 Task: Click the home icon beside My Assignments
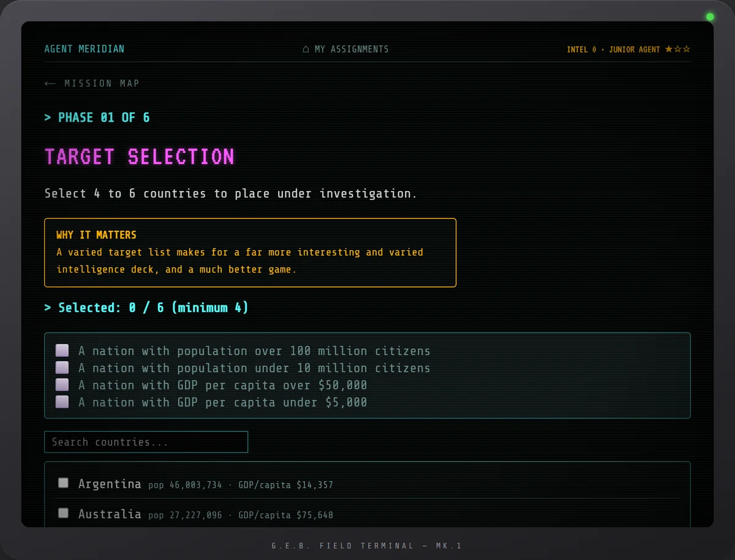pyautogui.click(x=306, y=49)
